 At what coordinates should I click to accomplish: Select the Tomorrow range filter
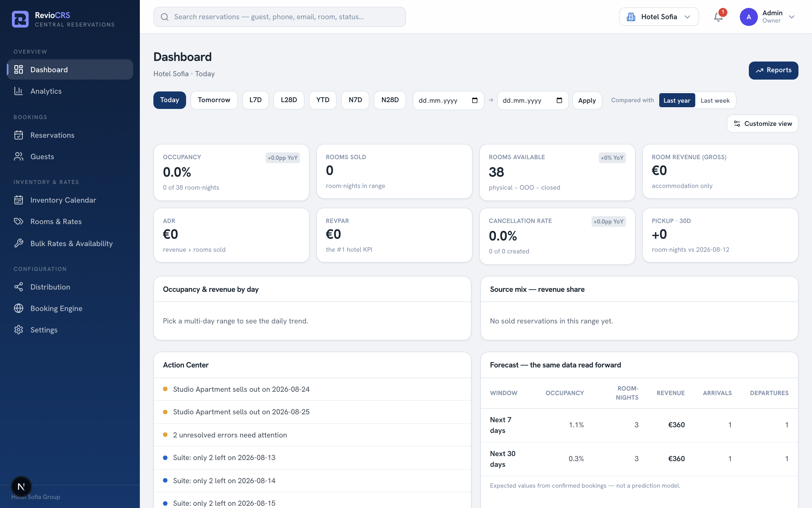tap(214, 100)
